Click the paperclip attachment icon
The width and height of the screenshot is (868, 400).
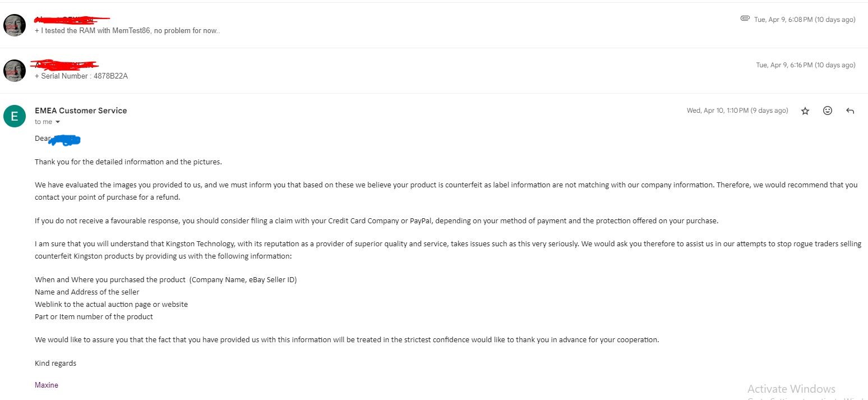pyautogui.click(x=745, y=19)
